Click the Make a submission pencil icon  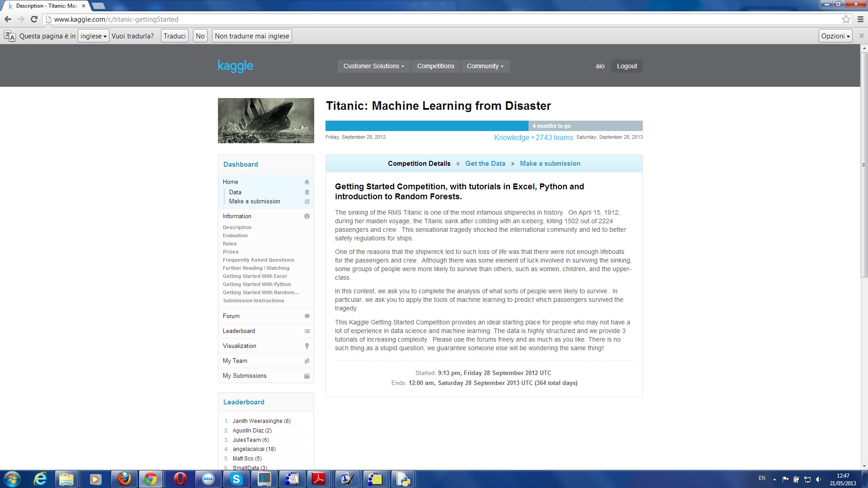[x=307, y=202]
